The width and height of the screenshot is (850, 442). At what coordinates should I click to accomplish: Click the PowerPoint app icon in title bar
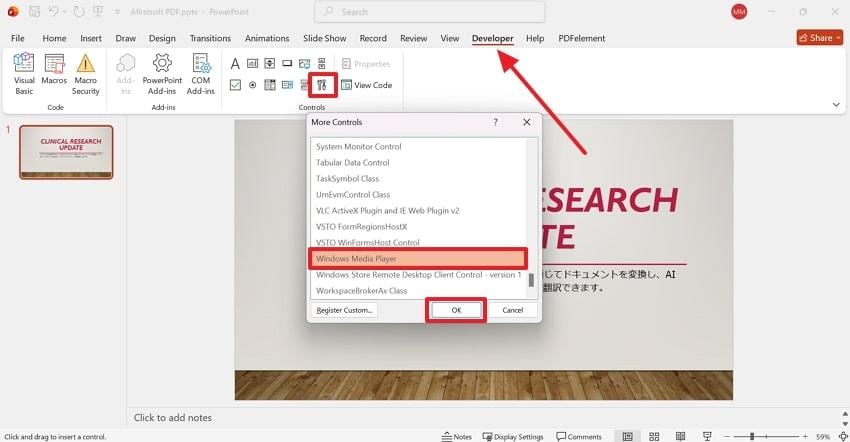[x=13, y=11]
